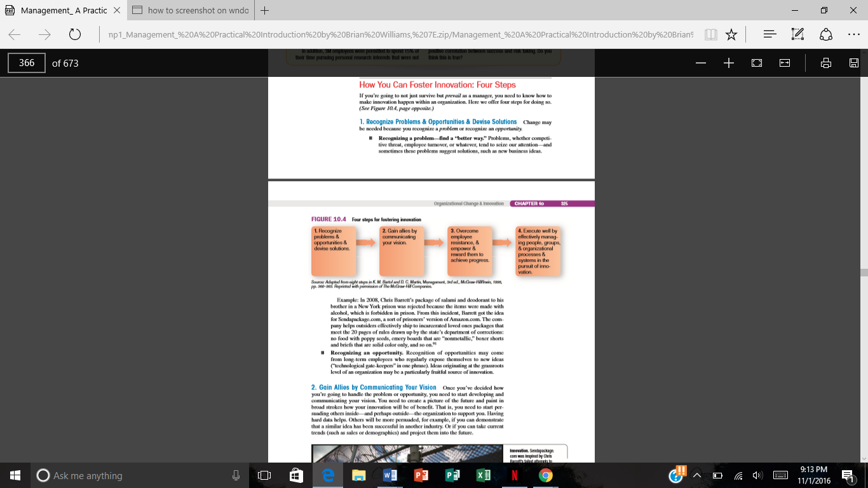Open Google Chrome from the taskbar
The image size is (868, 488).
(x=545, y=475)
